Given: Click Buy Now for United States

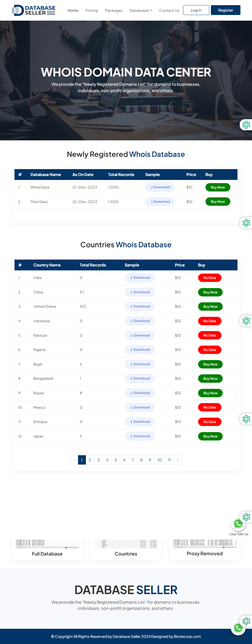Looking at the screenshot, I should pos(210,307).
